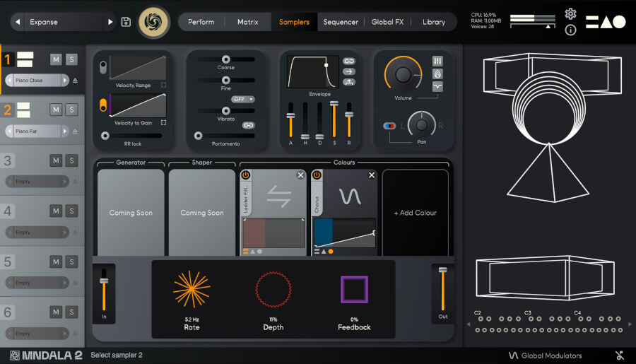Viewport: 636px width, 364px height.
Task: Solo sampler 2
Action: pyautogui.click(x=71, y=110)
